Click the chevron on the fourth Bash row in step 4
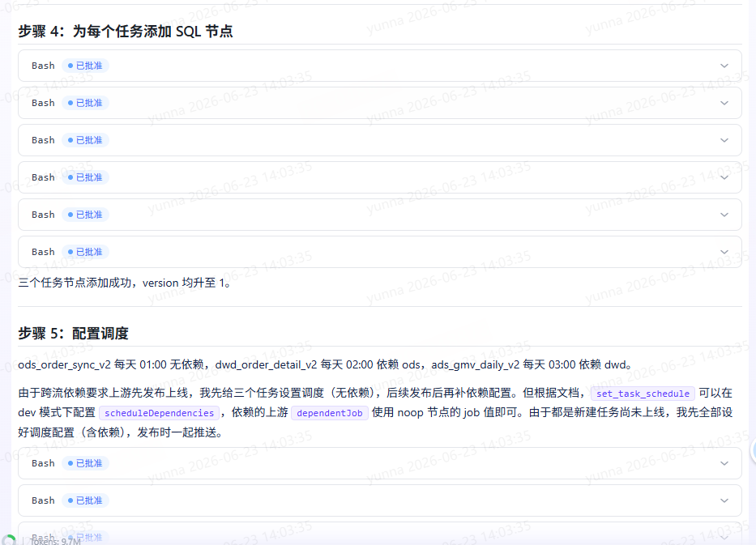This screenshot has width=756, height=545. pos(724,177)
